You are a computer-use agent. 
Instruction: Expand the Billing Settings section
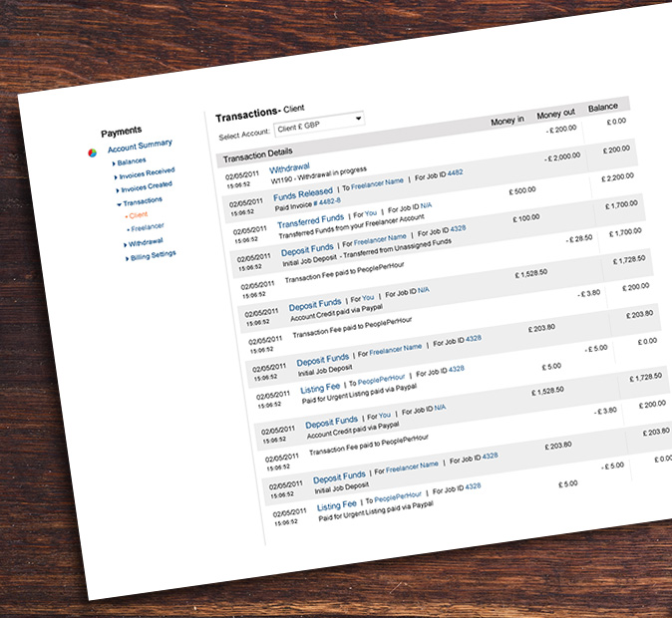[x=152, y=255]
